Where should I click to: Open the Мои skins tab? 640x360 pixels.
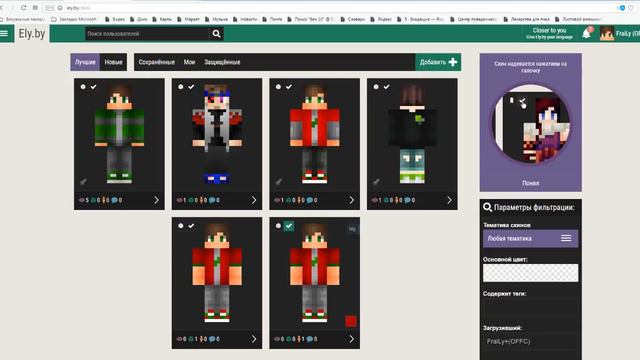(x=189, y=62)
